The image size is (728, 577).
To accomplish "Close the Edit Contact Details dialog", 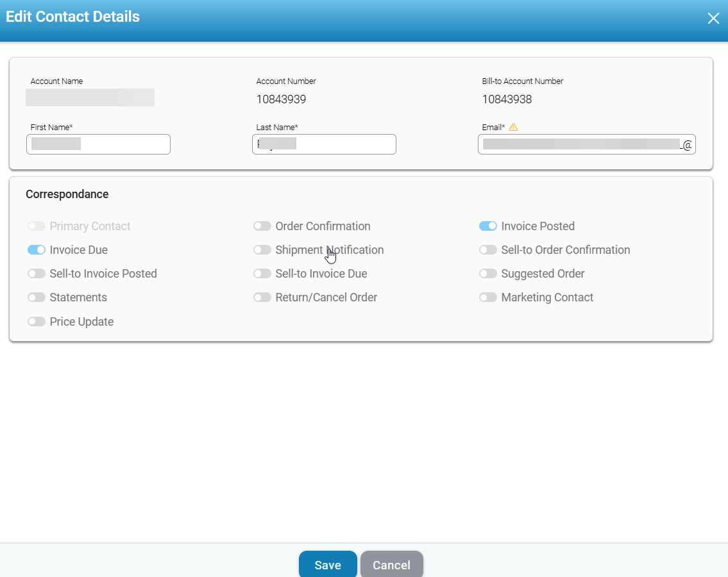I will (x=713, y=19).
